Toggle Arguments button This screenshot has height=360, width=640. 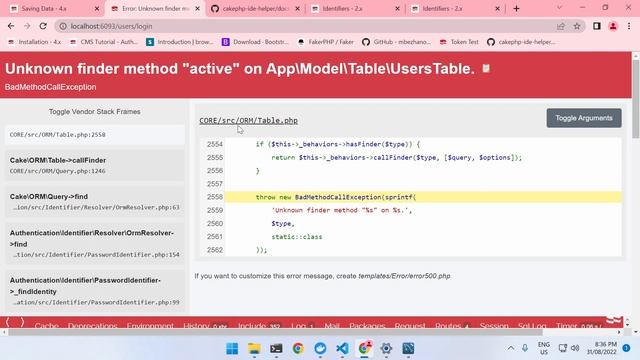[584, 118]
